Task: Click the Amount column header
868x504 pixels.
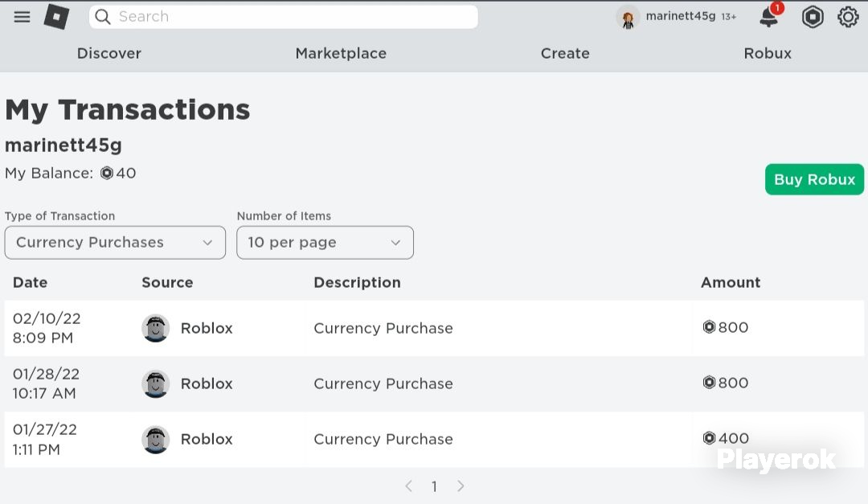Action: point(731,282)
